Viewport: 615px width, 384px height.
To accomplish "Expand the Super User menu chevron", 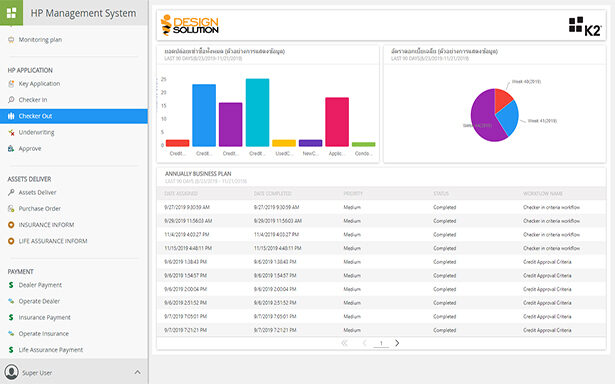I will (138, 372).
